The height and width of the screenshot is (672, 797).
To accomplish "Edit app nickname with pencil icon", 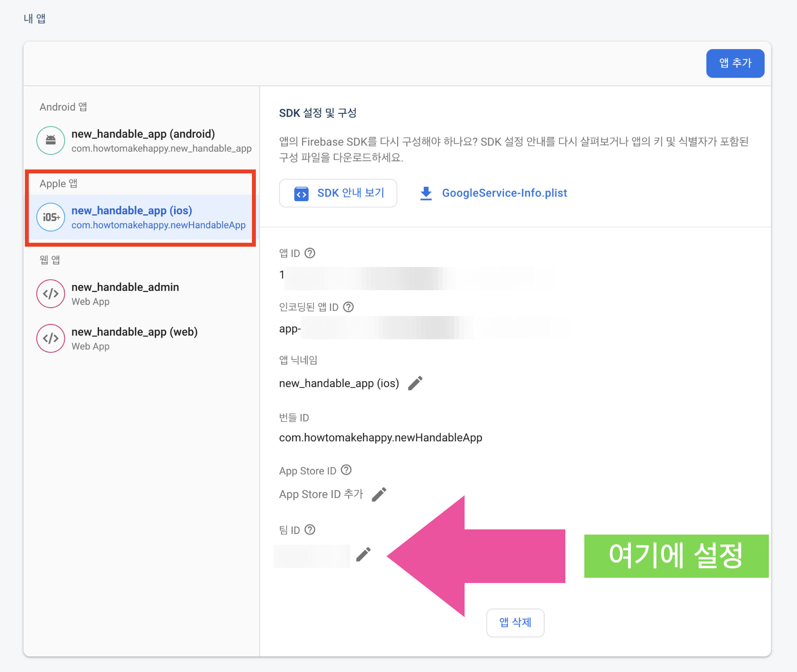I will point(415,383).
